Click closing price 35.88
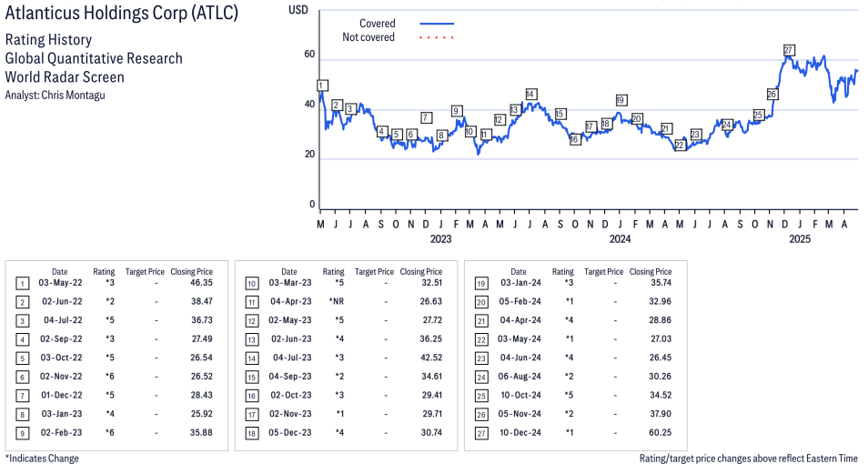868x464 pixels. point(201,432)
